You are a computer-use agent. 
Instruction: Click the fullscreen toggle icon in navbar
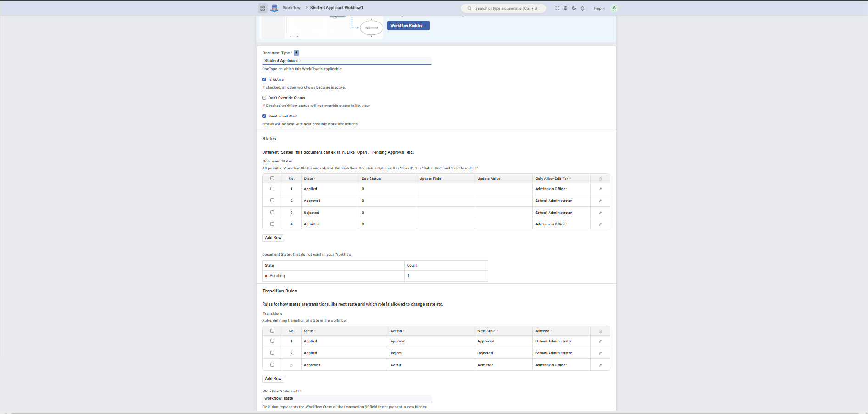click(557, 8)
